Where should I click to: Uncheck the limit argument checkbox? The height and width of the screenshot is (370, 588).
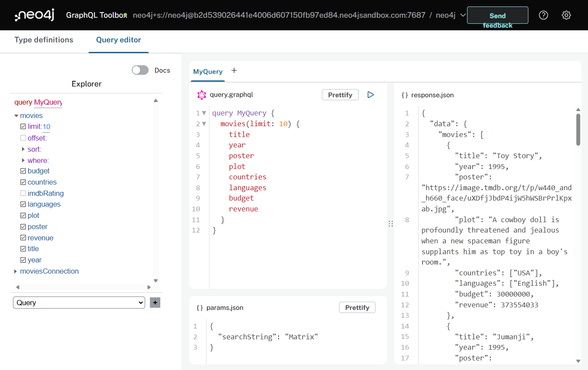tap(23, 127)
